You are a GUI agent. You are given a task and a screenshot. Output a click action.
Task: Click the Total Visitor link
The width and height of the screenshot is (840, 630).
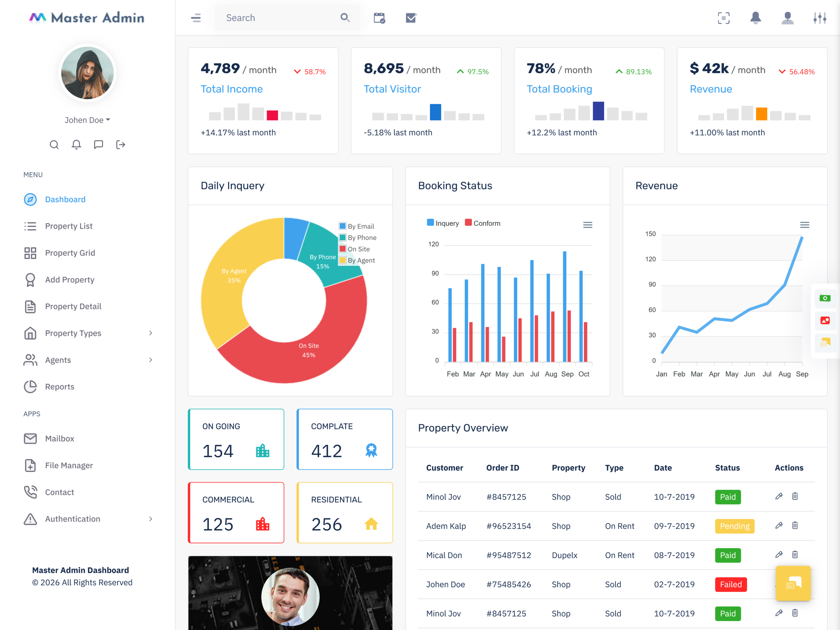392,89
